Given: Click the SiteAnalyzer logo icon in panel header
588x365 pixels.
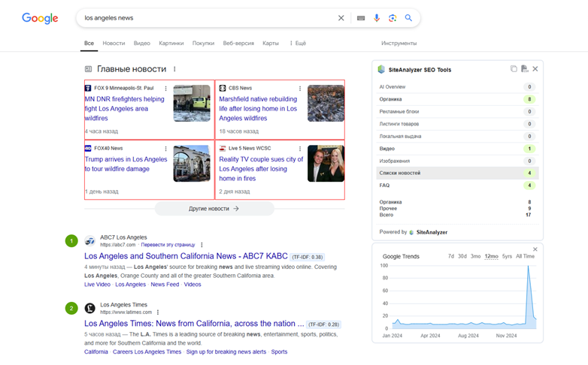Looking at the screenshot, I should coord(381,69).
